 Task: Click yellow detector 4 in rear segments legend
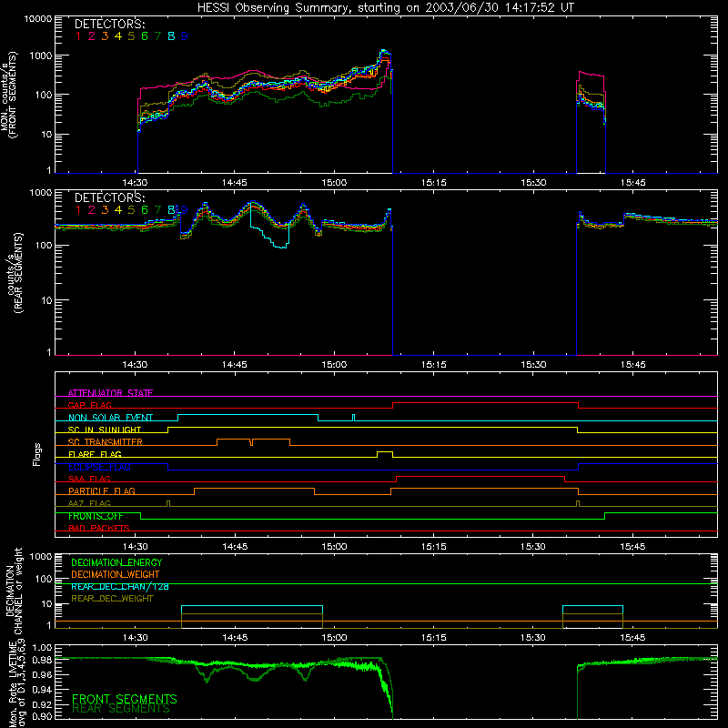(x=118, y=210)
